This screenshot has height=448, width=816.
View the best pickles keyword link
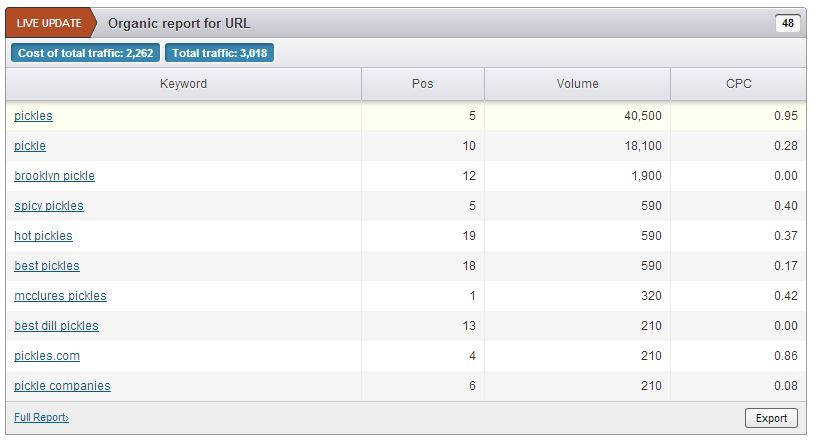coord(47,266)
